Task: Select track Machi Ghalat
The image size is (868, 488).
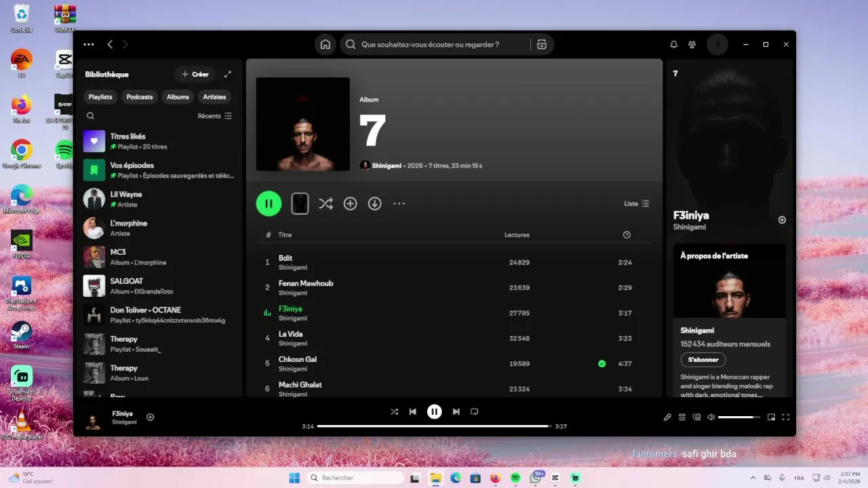Action: point(454,388)
